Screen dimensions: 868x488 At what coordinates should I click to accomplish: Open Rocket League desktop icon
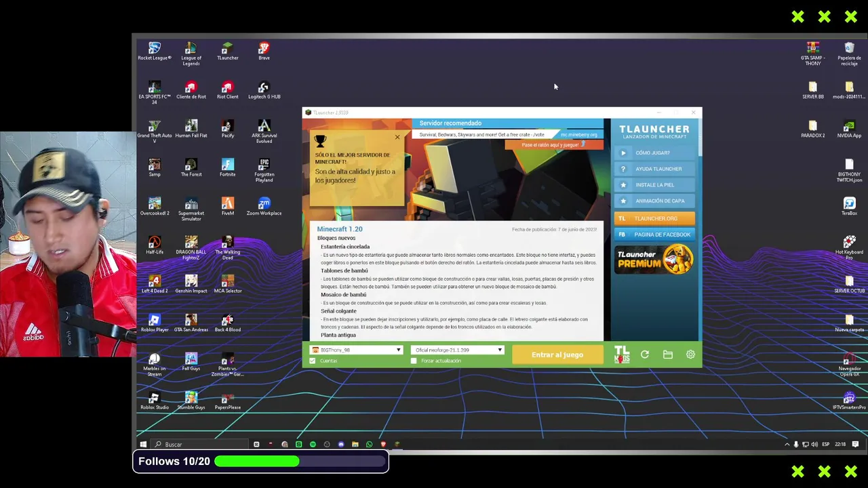point(155,52)
